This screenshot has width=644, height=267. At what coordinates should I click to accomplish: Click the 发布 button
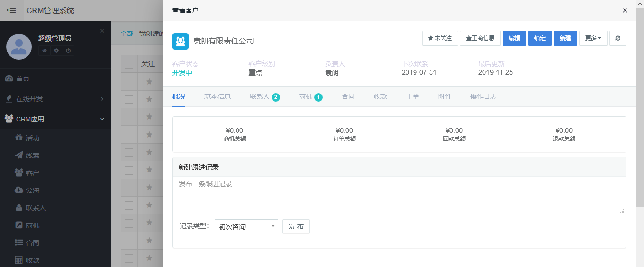[x=296, y=226]
